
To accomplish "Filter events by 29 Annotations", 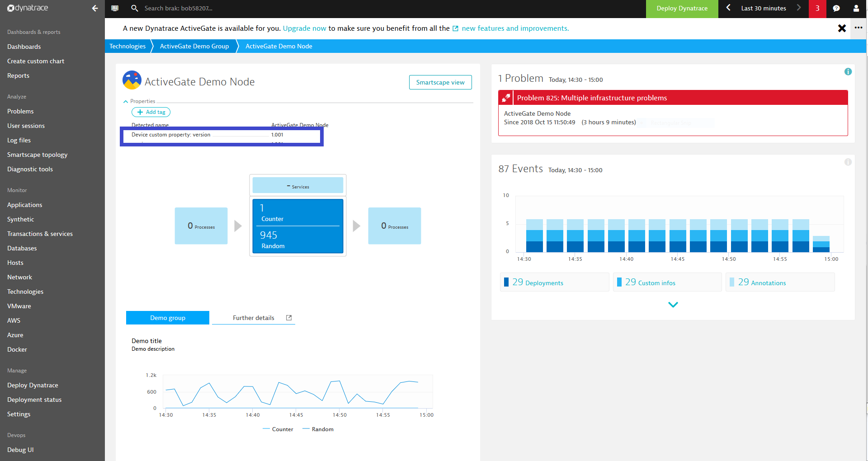I will (780, 282).
